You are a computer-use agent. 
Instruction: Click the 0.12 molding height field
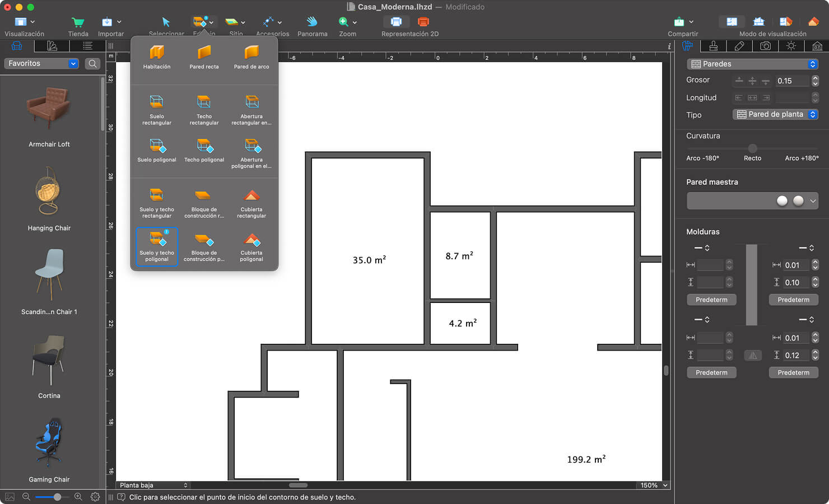click(x=796, y=355)
